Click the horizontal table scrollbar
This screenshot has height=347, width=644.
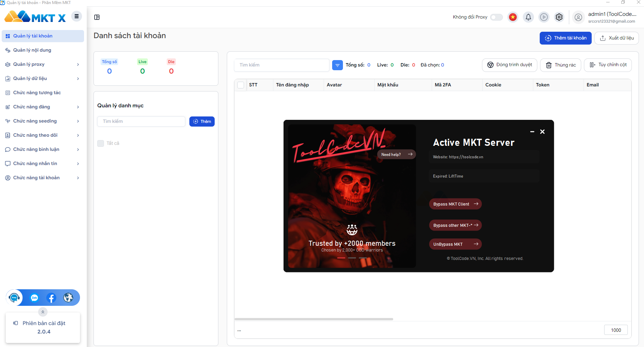pyautogui.click(x=314, y=319)
